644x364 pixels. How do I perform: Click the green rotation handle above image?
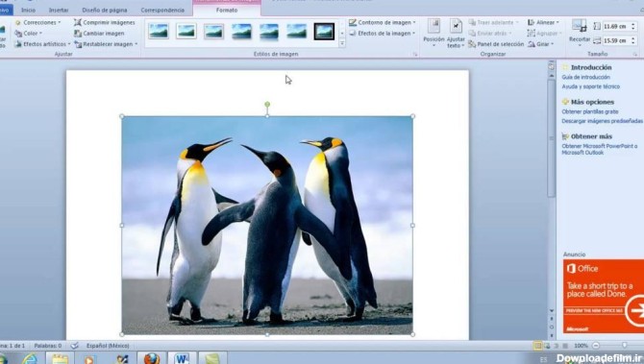click(x=267, y=105)
